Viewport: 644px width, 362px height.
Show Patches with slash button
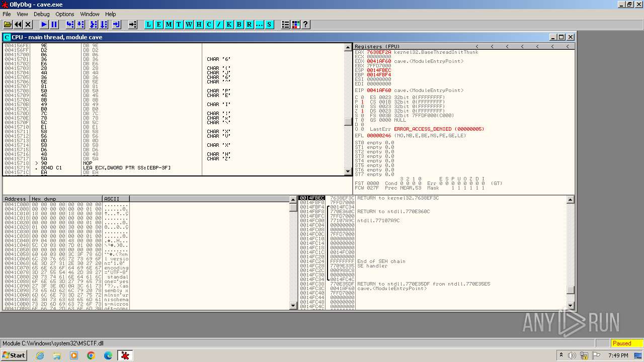click(x=219, y=24)
